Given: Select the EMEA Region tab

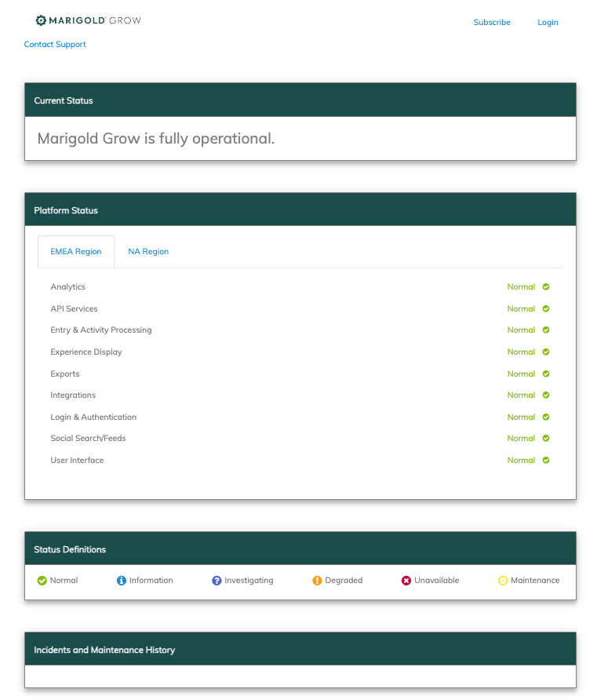Looking at the screenshot, I should [76, 252].
